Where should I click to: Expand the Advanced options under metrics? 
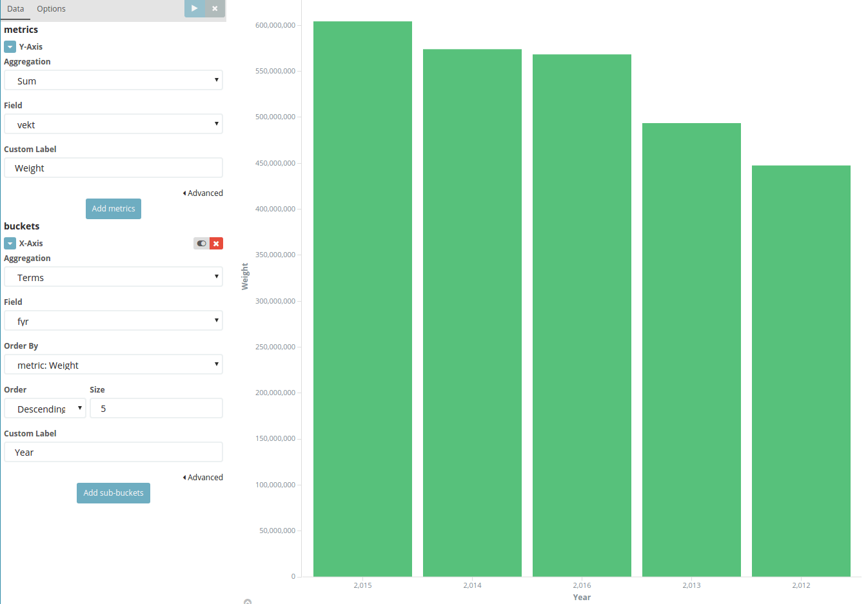coord(202,192)
